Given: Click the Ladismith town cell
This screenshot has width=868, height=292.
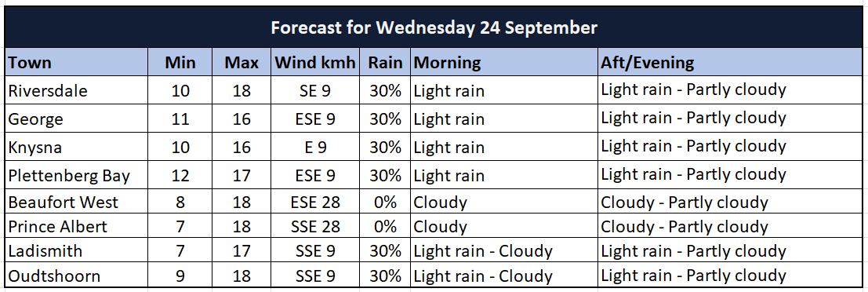Looking at the screenshot, I should (x=76, y=251).
